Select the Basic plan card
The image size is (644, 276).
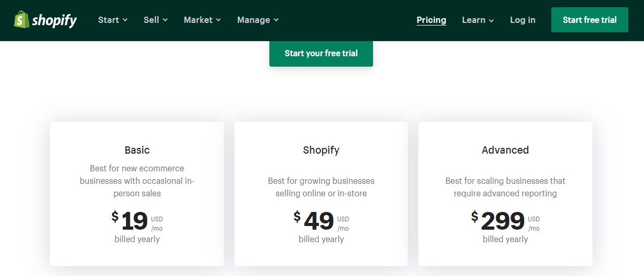[137, 194]
